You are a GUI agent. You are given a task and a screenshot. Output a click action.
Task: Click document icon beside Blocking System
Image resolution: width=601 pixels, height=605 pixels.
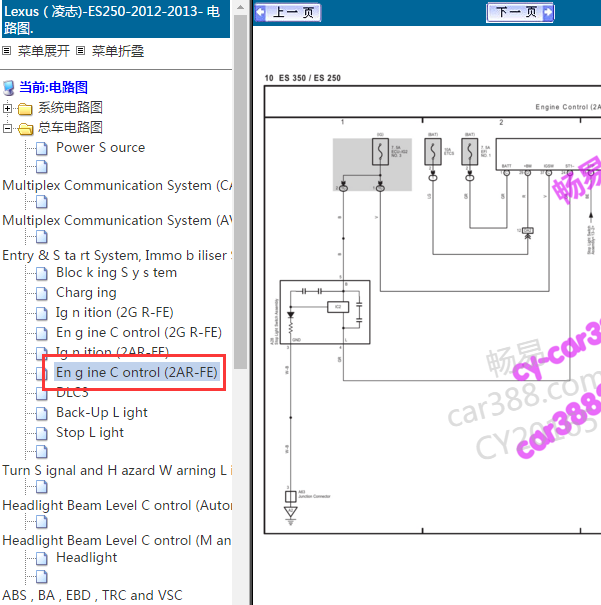pos(42,274)
